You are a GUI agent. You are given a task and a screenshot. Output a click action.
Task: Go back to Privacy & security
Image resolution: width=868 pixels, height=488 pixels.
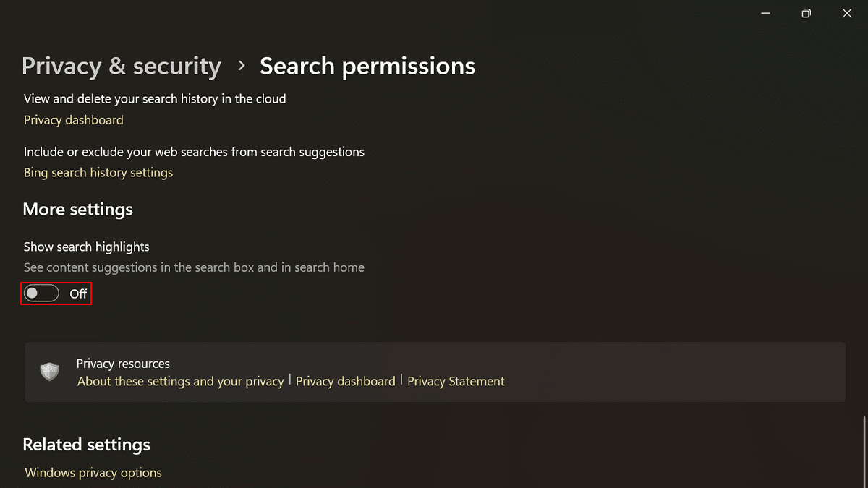tap(121, 66)
